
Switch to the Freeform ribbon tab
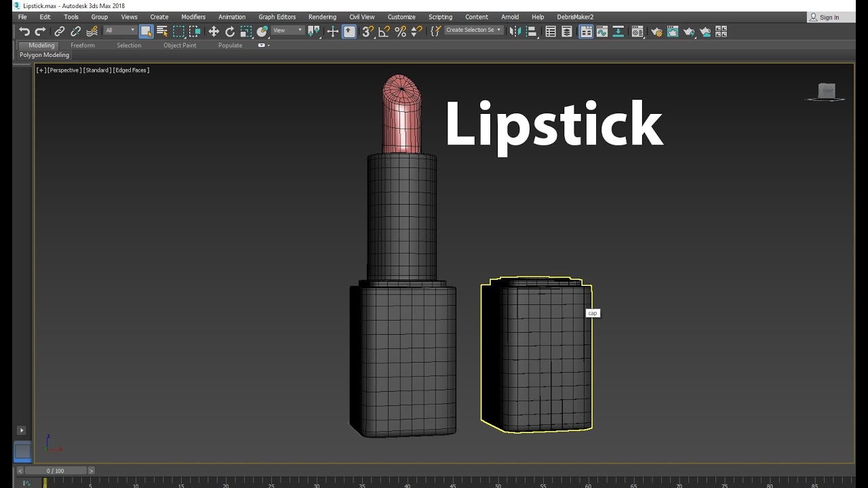pyautogui.click(x=83, y=45)
